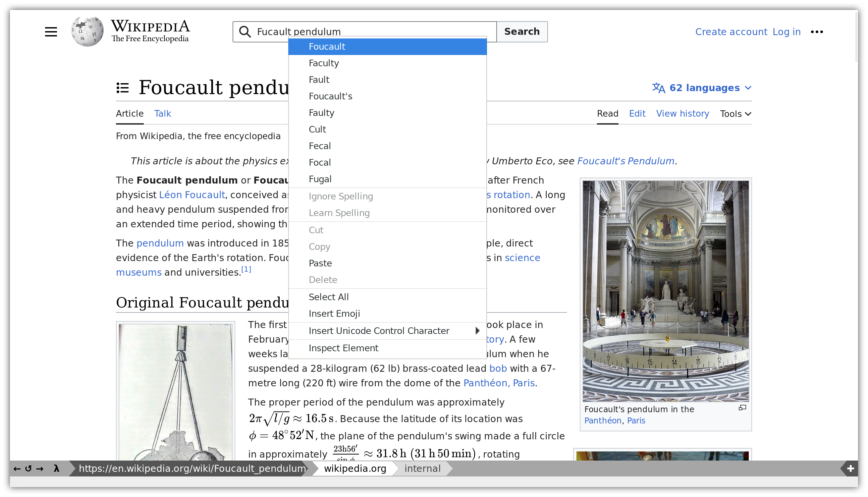Open the hamburger main menu
The height and width of the screenshot is (497, 868).
(x=51, y=32)
